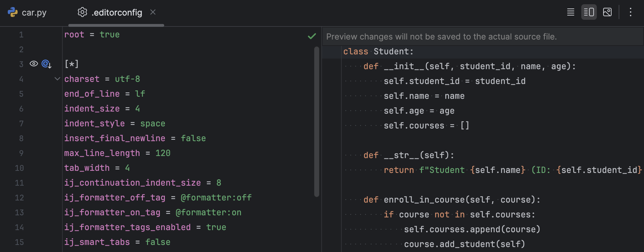Select the Editor and Preview split view
The height and width of the screenshot is (252, 644).
click(x=589, y=12)
